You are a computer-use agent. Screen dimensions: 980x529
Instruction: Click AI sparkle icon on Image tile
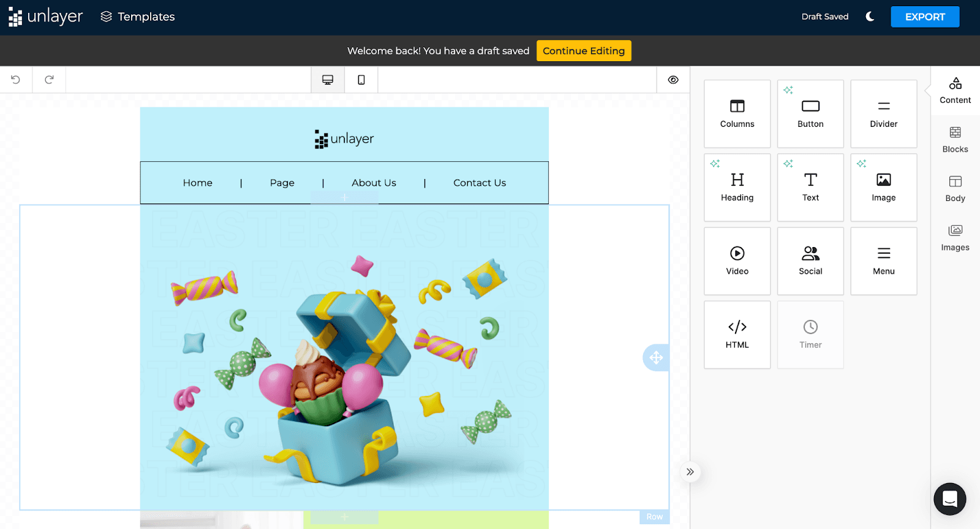point(862,164)
